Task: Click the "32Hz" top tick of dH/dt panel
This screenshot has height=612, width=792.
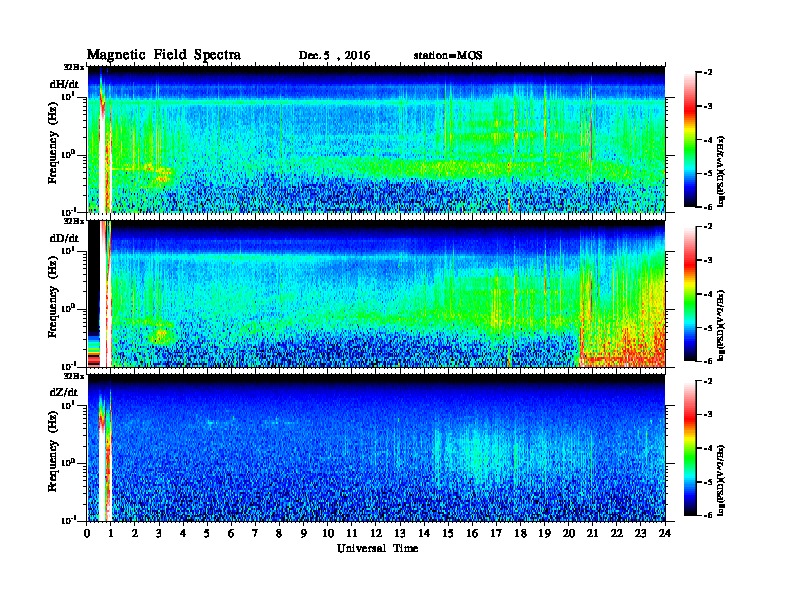Action: (x=74, y=67)
